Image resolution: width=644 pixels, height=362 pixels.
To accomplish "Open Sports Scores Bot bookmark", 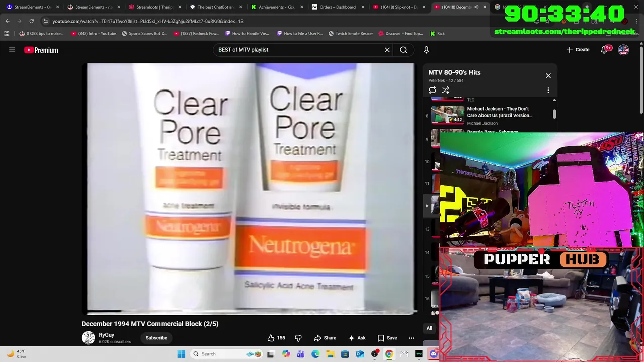I will click(x=145, y=34).
